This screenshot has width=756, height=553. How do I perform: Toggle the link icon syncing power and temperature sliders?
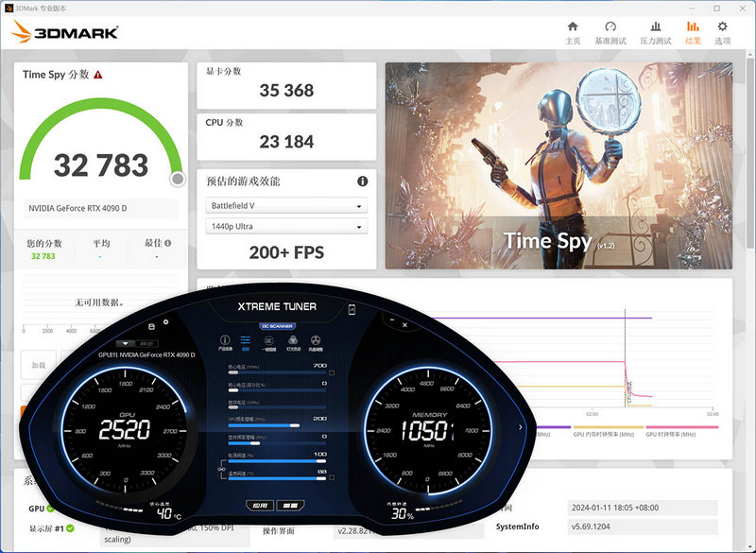[222, 469]
